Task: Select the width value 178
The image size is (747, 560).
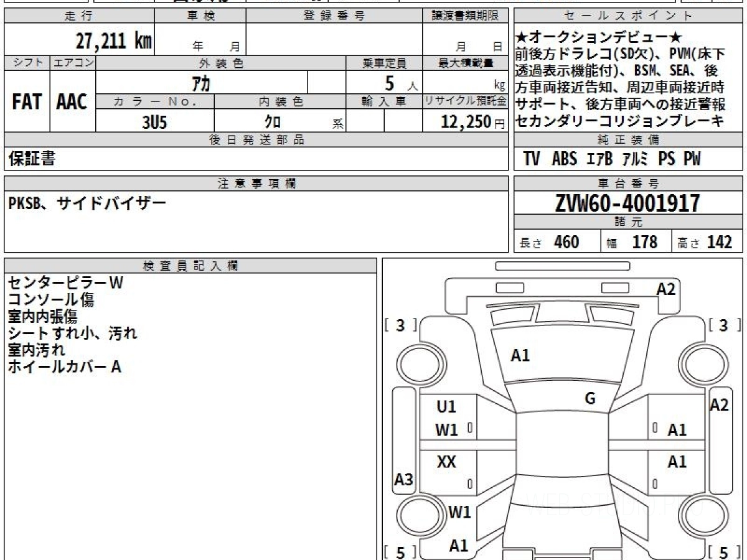Action: 645,242
